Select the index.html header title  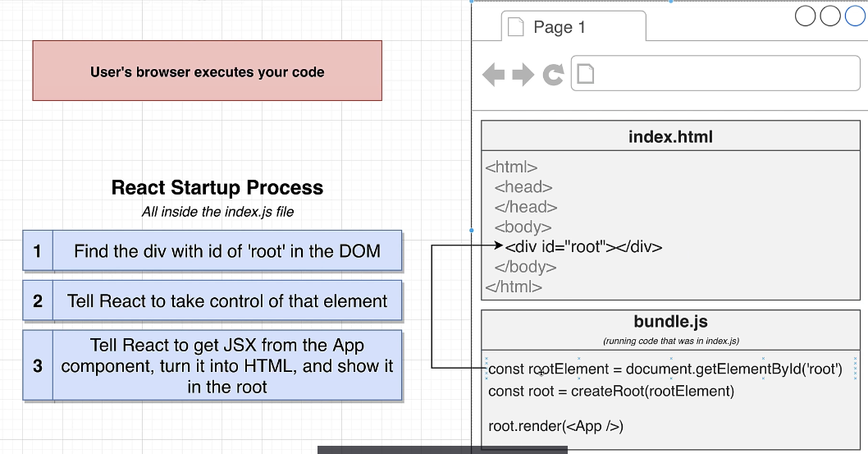(x=670, y=137)
